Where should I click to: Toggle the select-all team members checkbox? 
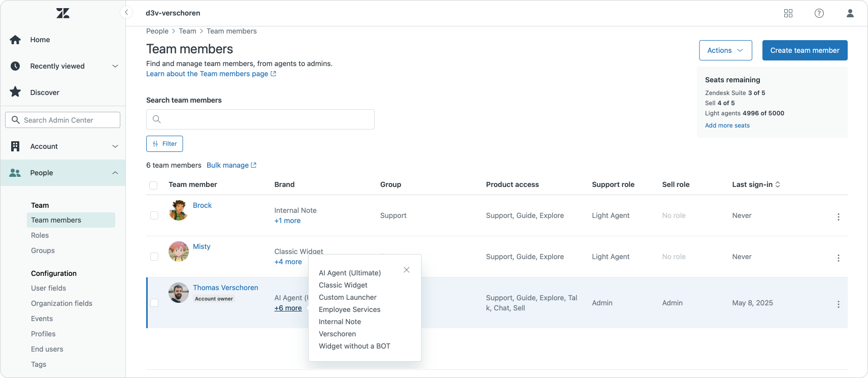coord(153,185)
